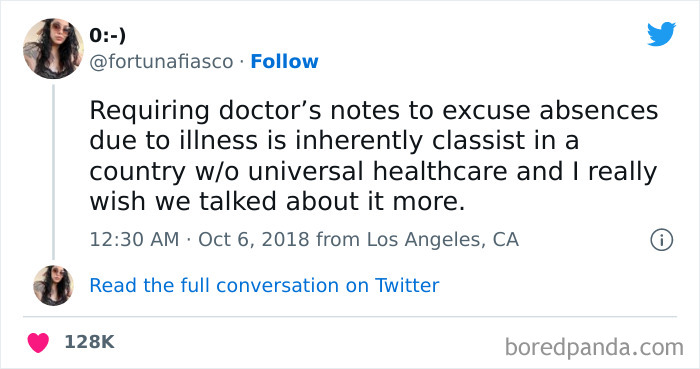Click the horizontal divider above the likes
The image size is (700, 369).
pyautogui.click(x=350, y=317)
